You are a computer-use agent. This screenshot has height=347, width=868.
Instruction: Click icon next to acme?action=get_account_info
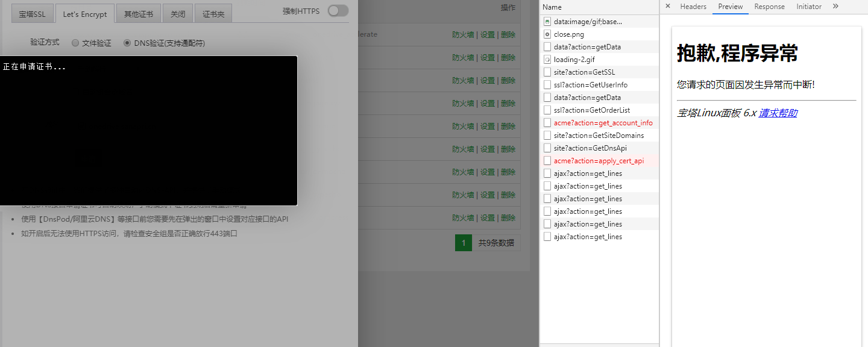547,123
